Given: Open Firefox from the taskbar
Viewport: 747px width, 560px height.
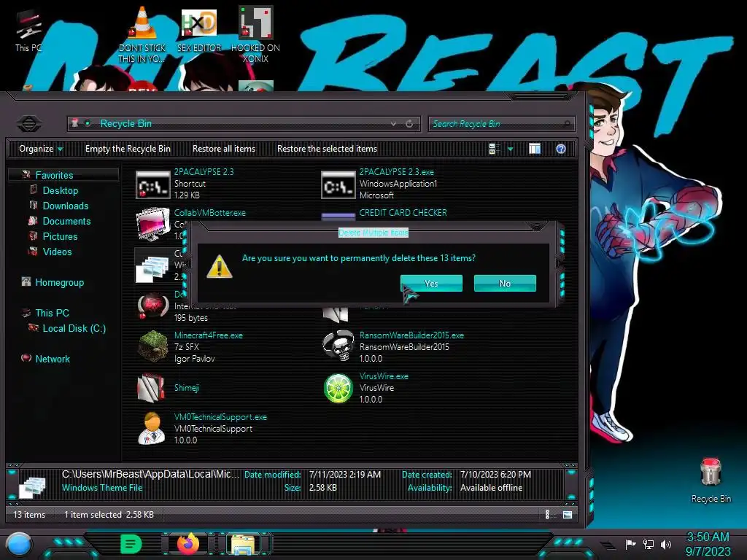Looking at the screenshot, I should pyautogui.click(x=187, y=544).
